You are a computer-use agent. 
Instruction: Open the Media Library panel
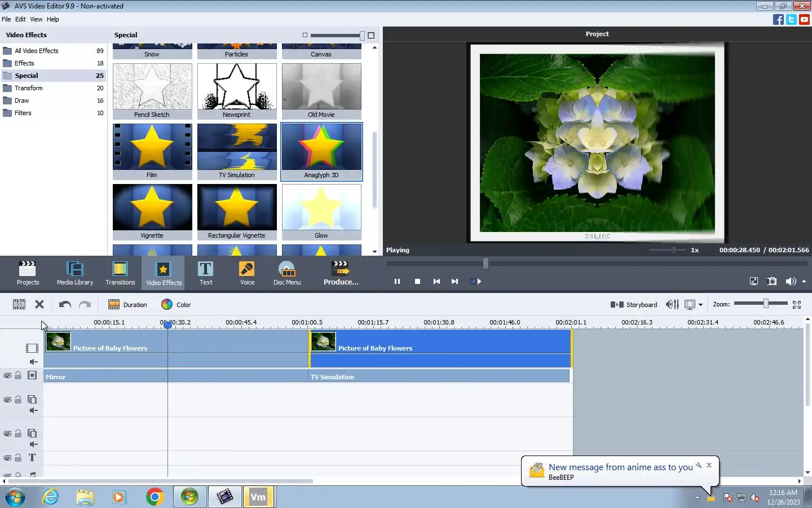(x=75, y=273)
